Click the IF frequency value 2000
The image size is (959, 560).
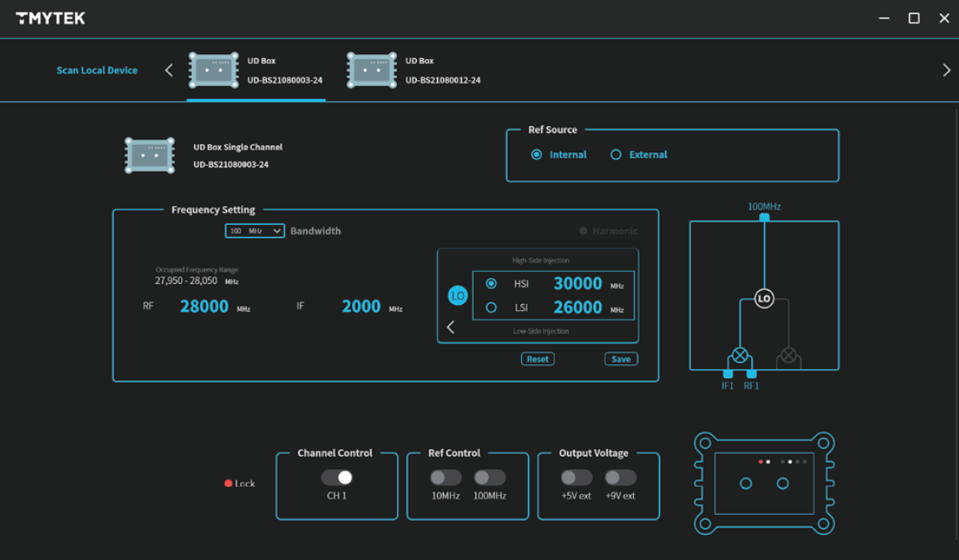coord(361,307)
